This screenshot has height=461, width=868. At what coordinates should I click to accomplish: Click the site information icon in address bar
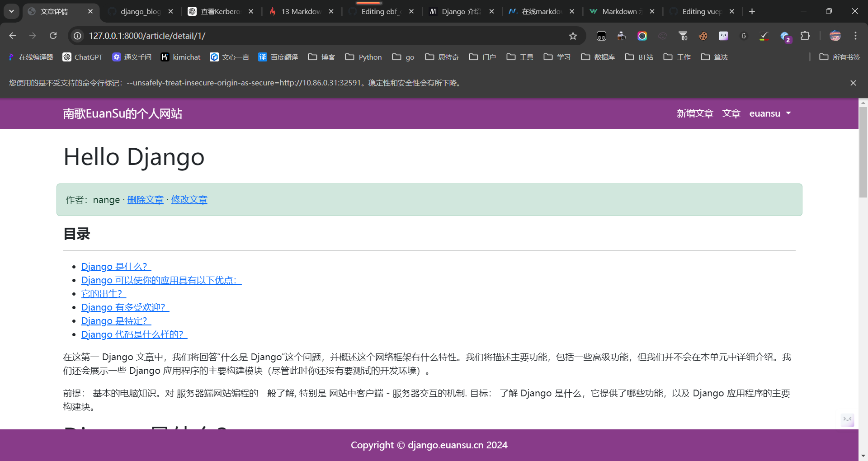(78, 36)
